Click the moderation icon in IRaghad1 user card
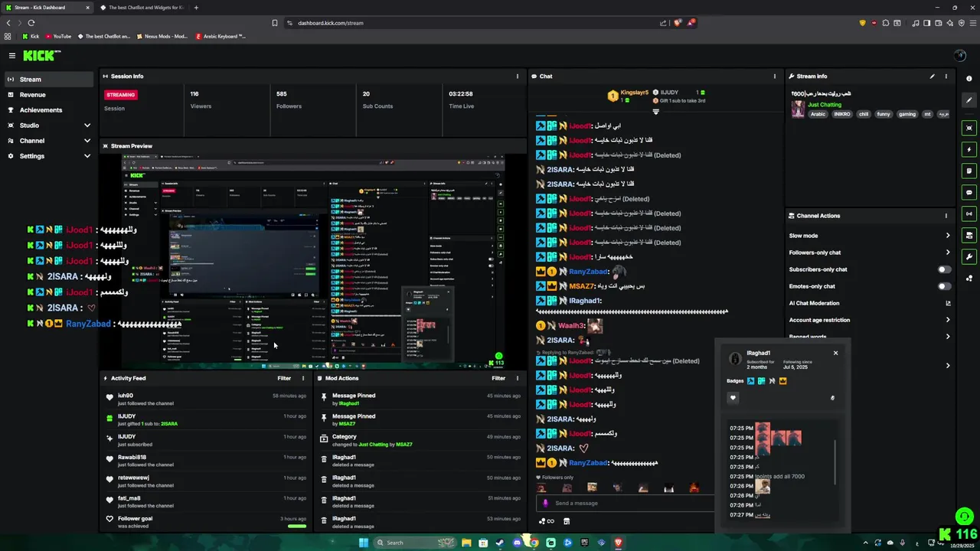 [x=832, y=398]
